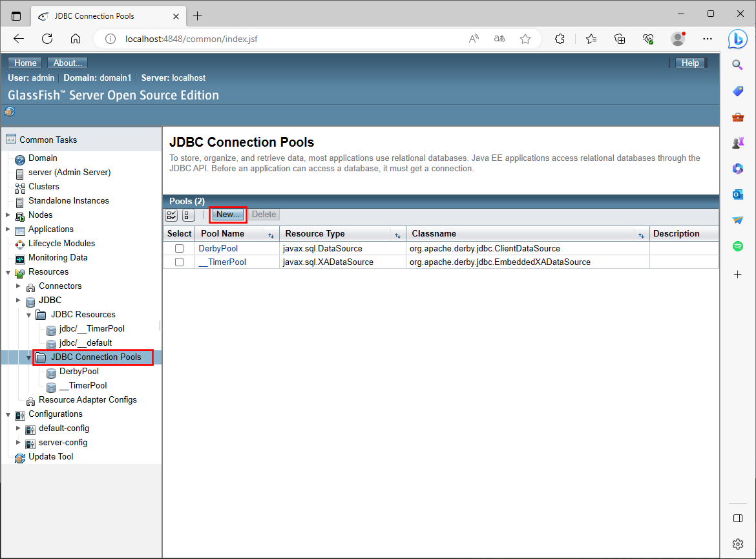Open Bing Copilot sidebar icon
The image size is (756, 559).
(x=737, y=38)
